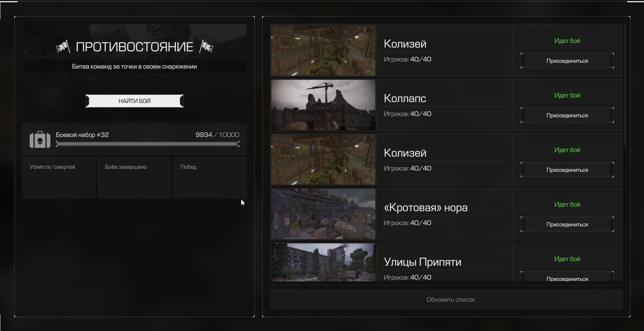Click the Улицы Припяти map thumbnail
The width and height of the screenshot is (644, 331).
pyautogui.click(x=323, y=262)
